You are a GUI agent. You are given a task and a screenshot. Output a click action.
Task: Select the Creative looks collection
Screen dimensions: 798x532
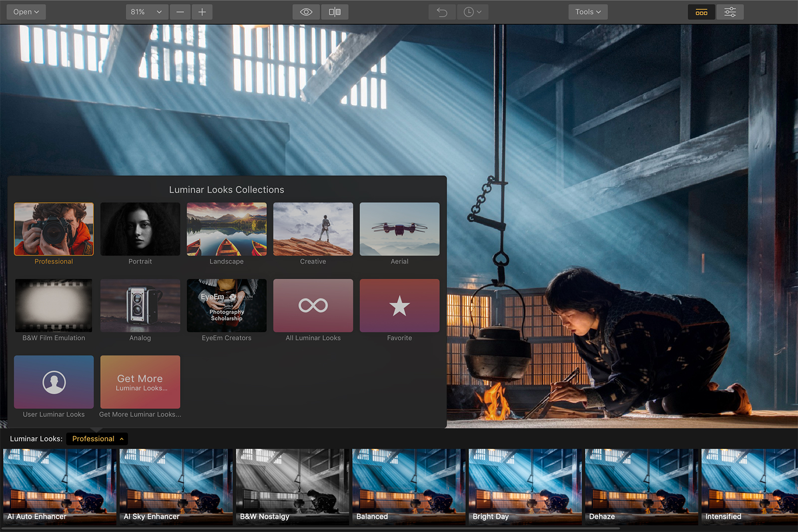pyautogui.click(x=313, y=229)
